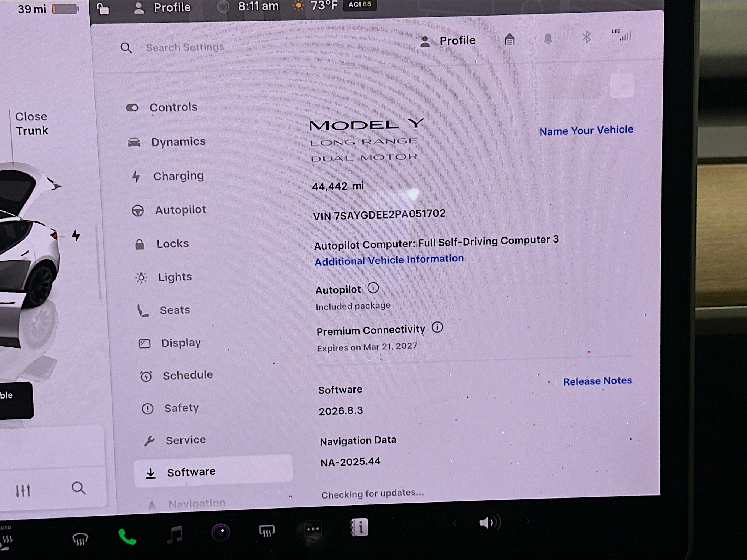This screenshot has height=560, width=747.
Task: Click the magnifier icon beside Search Settings
Action: coord(126,48)
